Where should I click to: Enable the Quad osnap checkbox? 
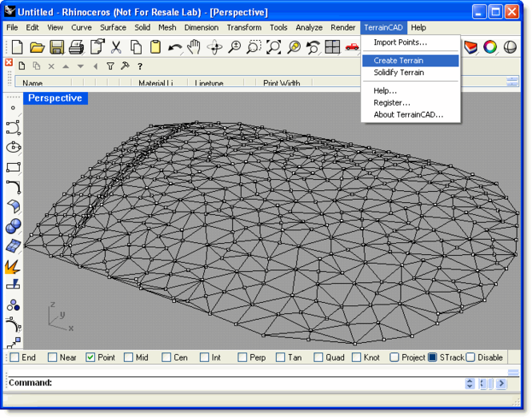click(318, 357)
